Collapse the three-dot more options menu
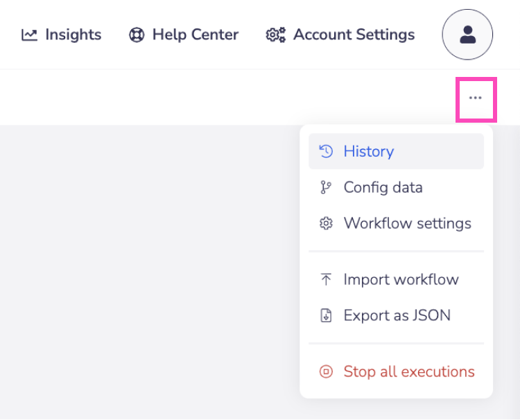520x420 pixels. pyautogui.click(x=475, y=98)
